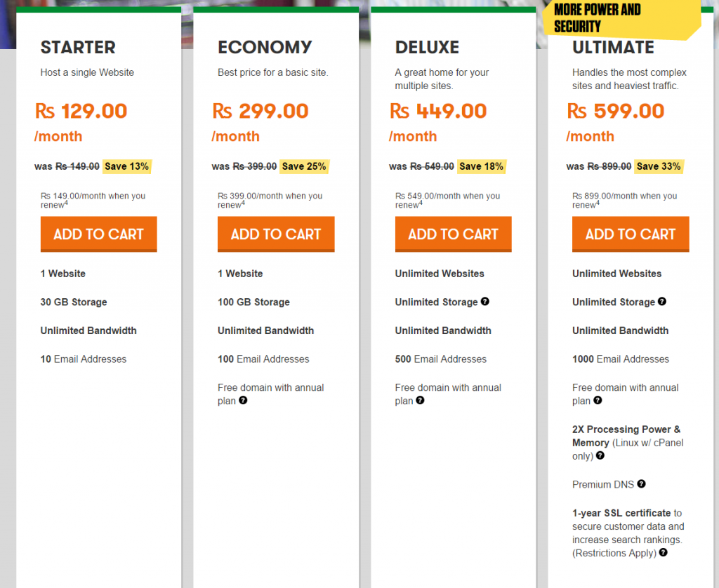Show Premium DNS help tooltip icon
This screenshot has width=719, height=588.
click(x=641, y=484)
